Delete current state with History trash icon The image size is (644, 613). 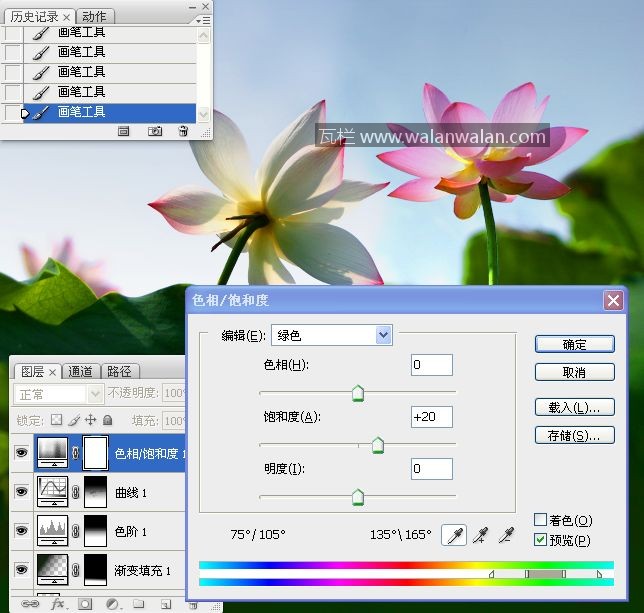click(x=182, y=131)
